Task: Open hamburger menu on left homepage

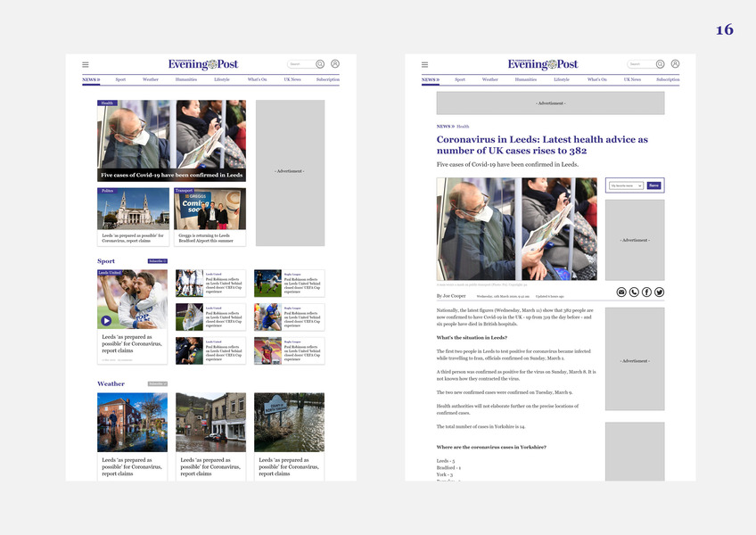Action: coord(86,64)
